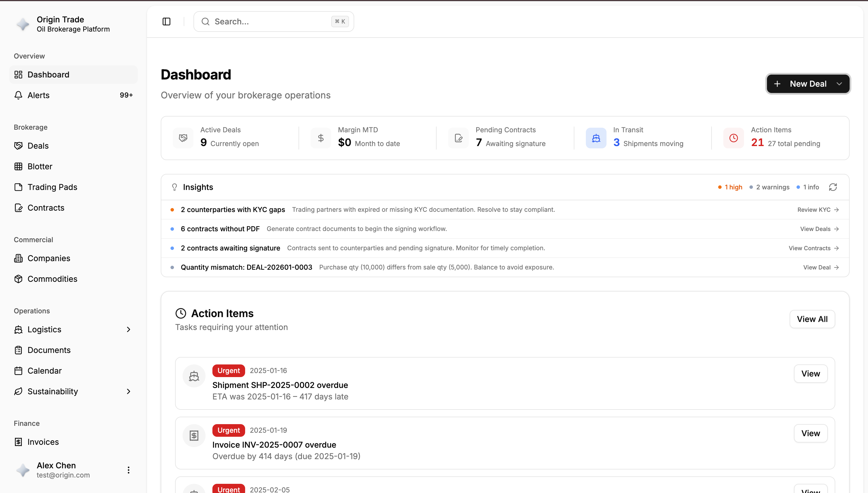This screenshot has height=493, width=868.
Task: Open the Documents section icon
Action: pos(18,350)
